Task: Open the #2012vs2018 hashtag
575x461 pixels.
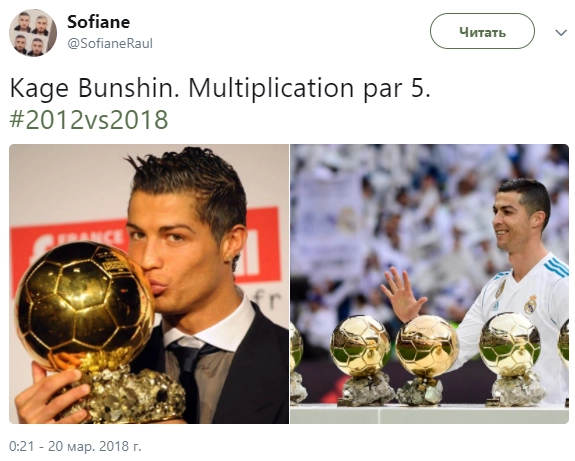Action: pyautogui.click(x=89, y=120)
